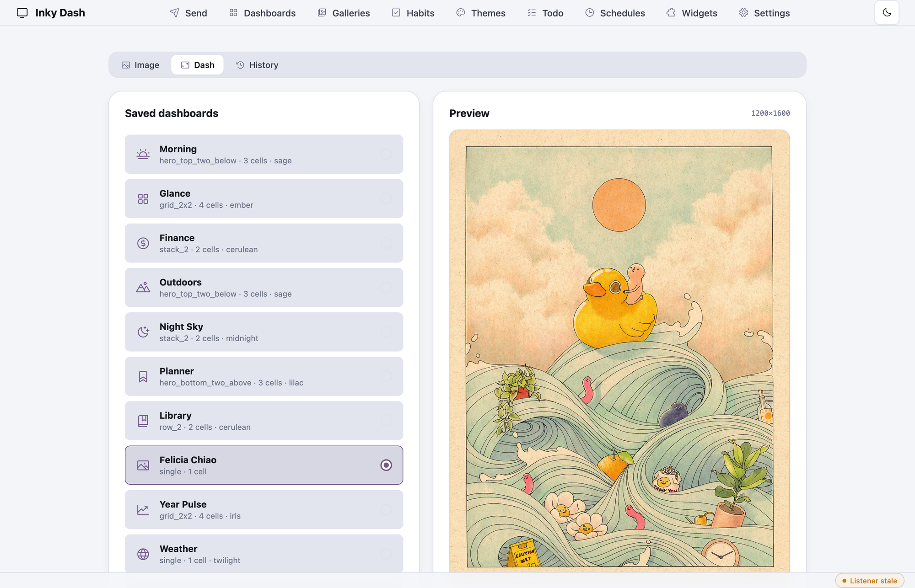The image size is (915, 588).
Task: Select the Year Pulse dashboard radio button
Action: (x=386, y=509)
